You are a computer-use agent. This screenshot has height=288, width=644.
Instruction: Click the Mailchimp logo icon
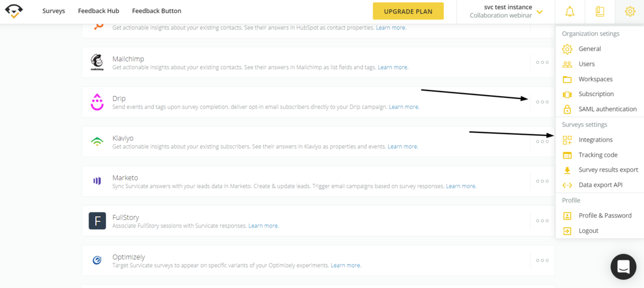pos(97,62)
